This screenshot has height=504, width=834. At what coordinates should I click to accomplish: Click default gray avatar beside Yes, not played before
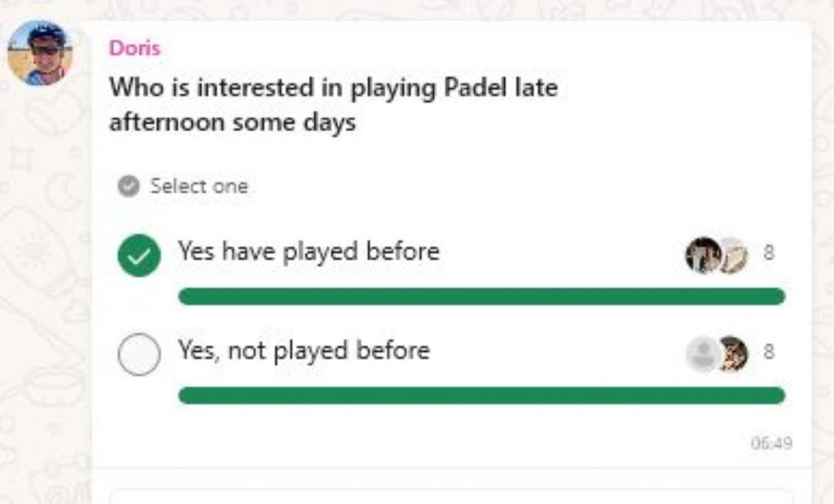[x=702, y=354]
